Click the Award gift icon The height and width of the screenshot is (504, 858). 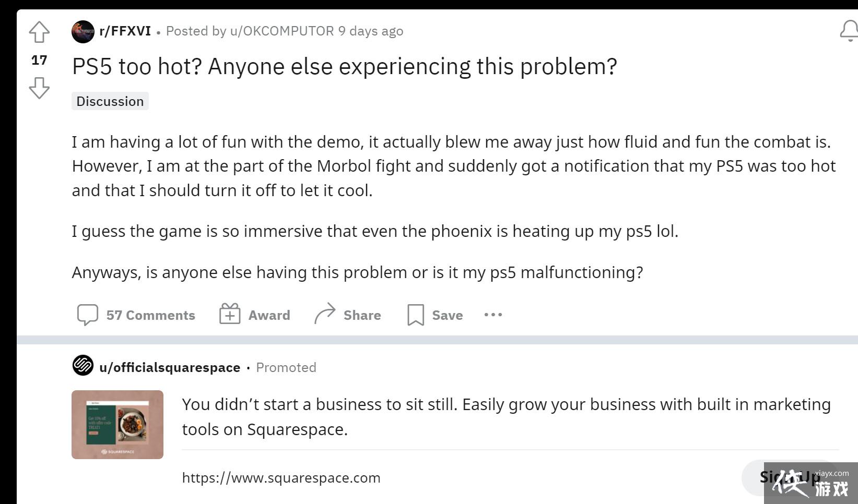pyautogui.click(x=230, y=314)
